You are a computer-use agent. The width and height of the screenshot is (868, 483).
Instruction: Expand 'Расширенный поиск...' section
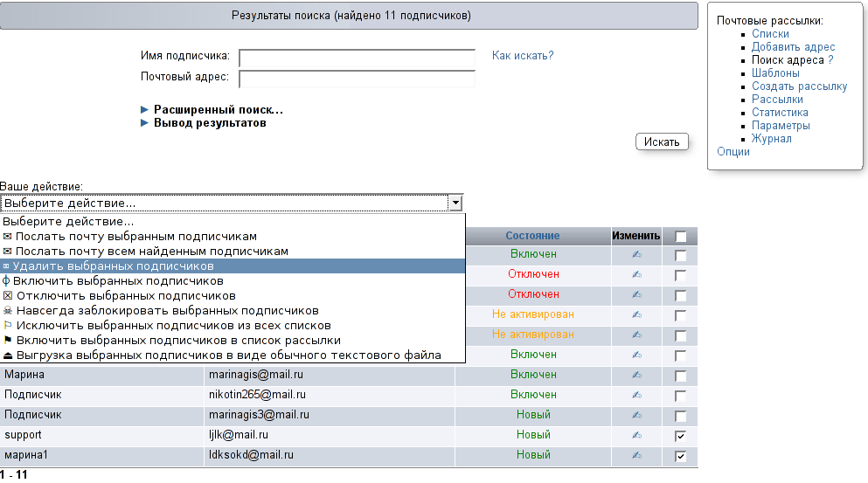click(x=212, y=109)
